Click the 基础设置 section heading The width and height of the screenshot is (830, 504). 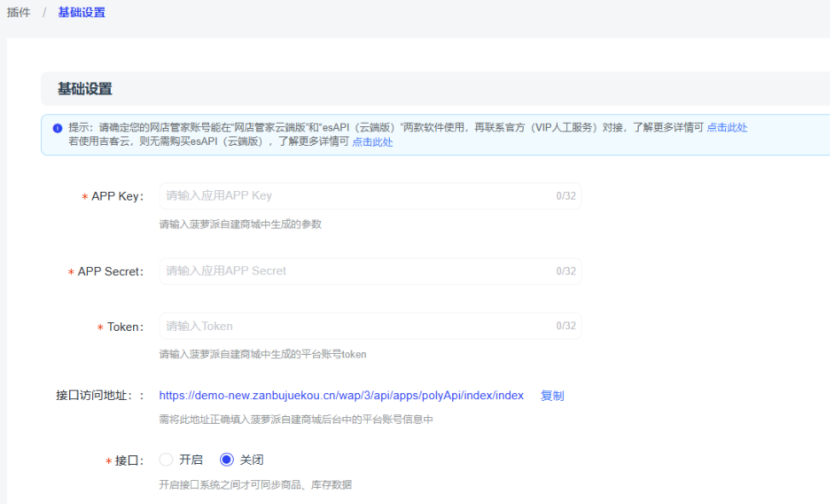84,90
